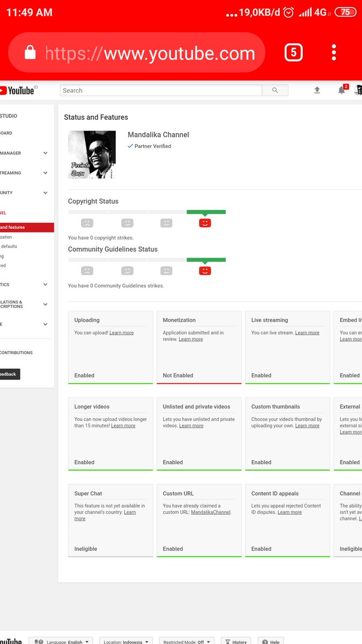This screenshot has width=362, height=644.
Task: Expand Translations & Transcriptions sidebar section
Action: point(45,304)
